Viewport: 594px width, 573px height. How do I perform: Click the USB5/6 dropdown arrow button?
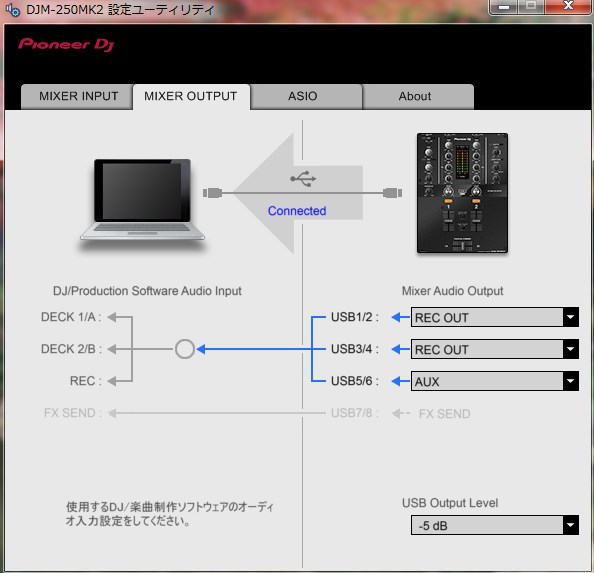pos(571,381)
